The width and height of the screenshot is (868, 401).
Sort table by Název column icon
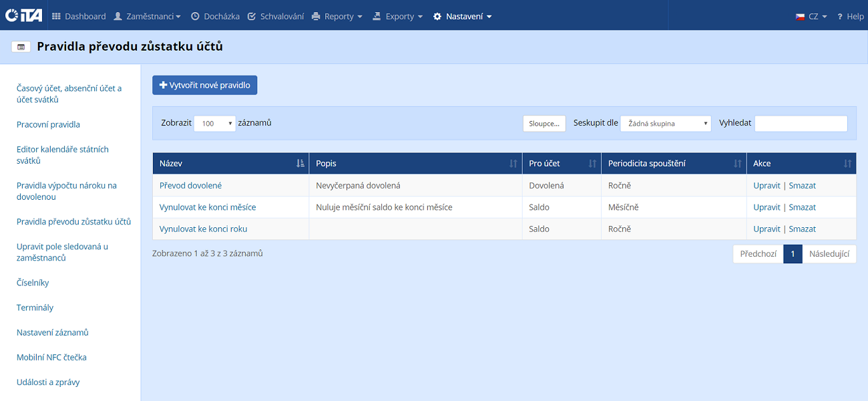point(300,164)
